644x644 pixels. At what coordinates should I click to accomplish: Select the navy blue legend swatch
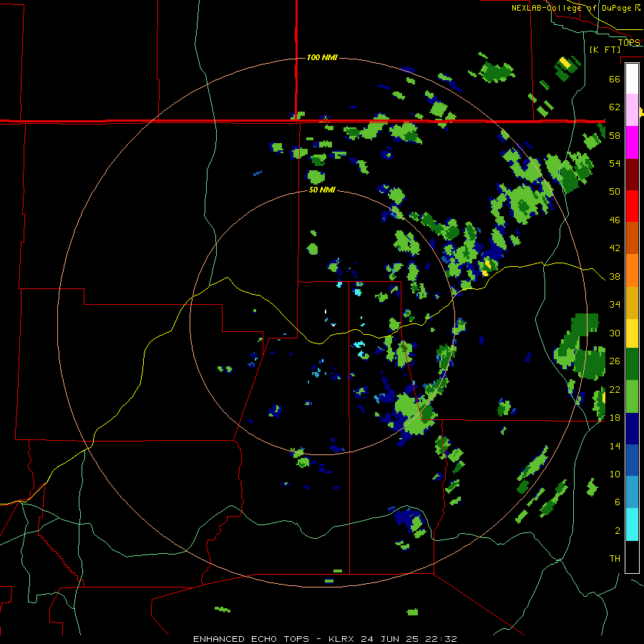click(632, 429)
